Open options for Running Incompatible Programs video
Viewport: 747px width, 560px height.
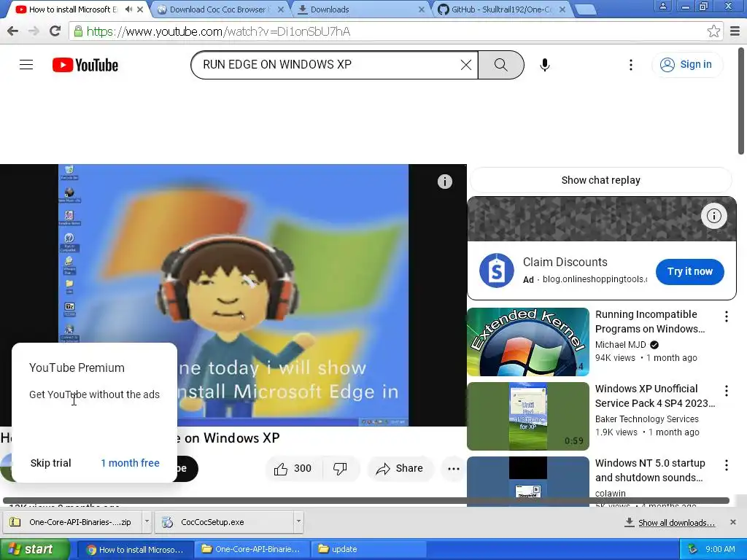coord(726,316)
